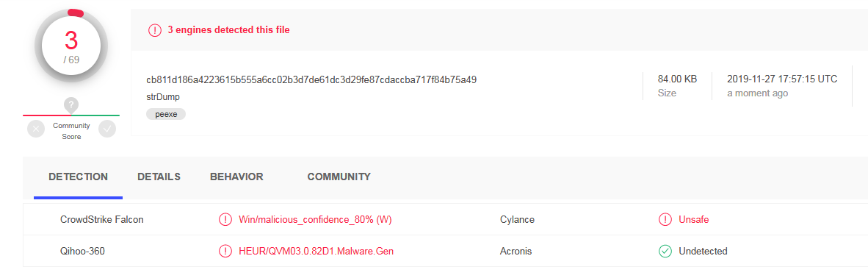
Task: Click the red alert icon beside Unsafe
Action: [x=665, y=219]
